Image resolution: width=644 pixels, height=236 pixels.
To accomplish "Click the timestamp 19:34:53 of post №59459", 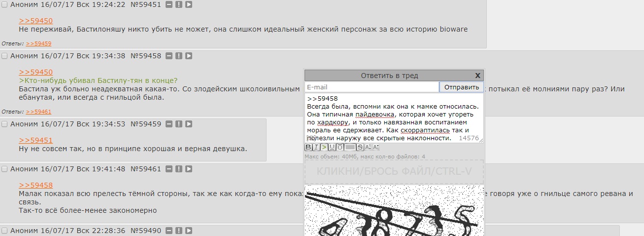I will [x=109, y=124].
